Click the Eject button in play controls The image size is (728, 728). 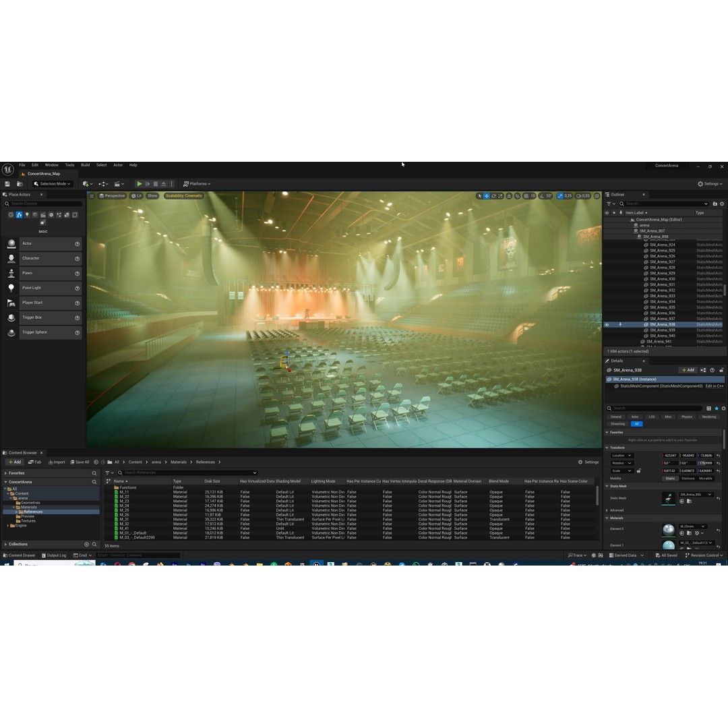[163, 184]
